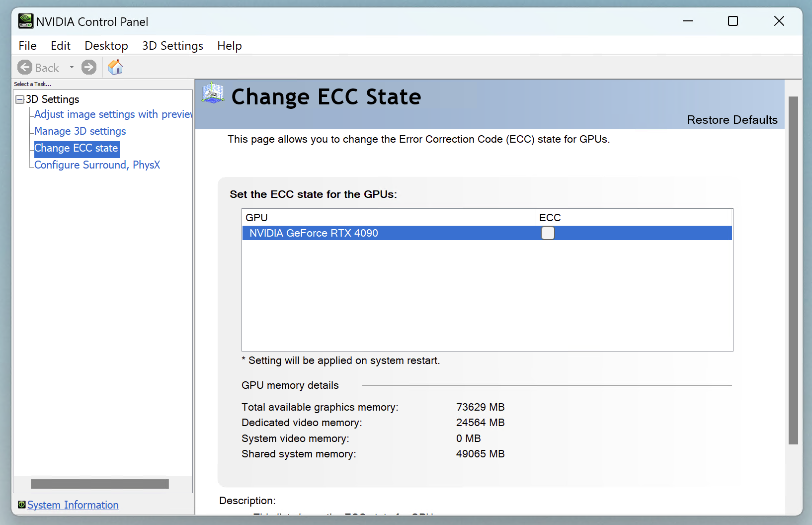This screenshot has width=812, height=525.
Task: Click the Forward arrow icon
Action: pos(89,67)
